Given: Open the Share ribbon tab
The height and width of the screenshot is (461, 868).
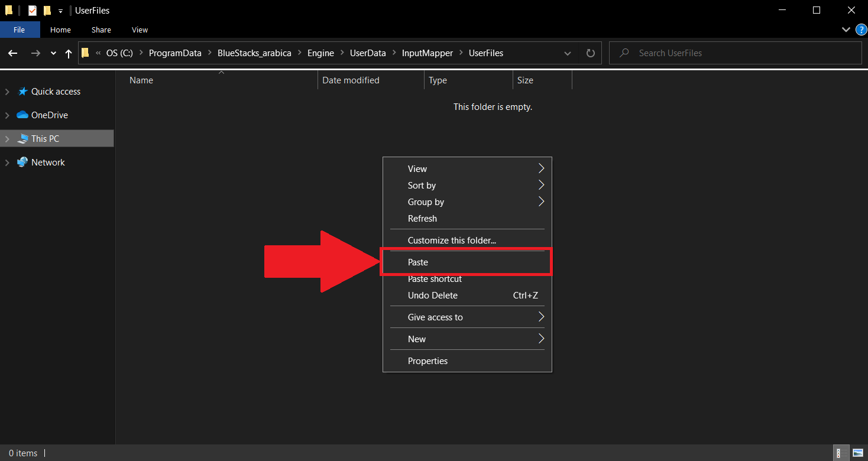Looking at the screenshot, I should (x=101, y=30).
